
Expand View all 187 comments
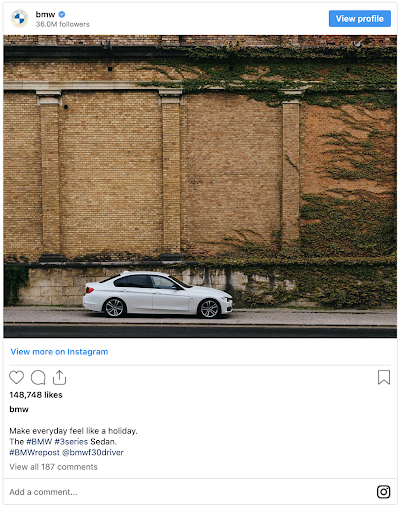point(53,467)
